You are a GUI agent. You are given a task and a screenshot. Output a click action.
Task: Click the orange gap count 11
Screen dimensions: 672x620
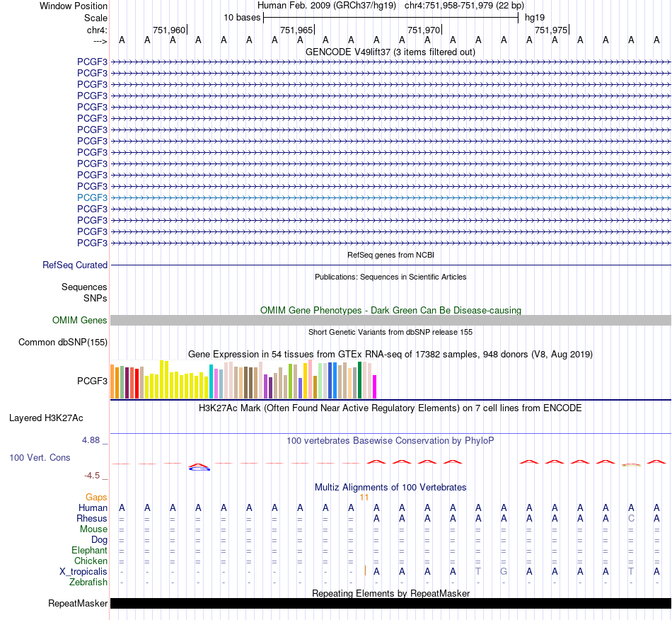(364, 498)
